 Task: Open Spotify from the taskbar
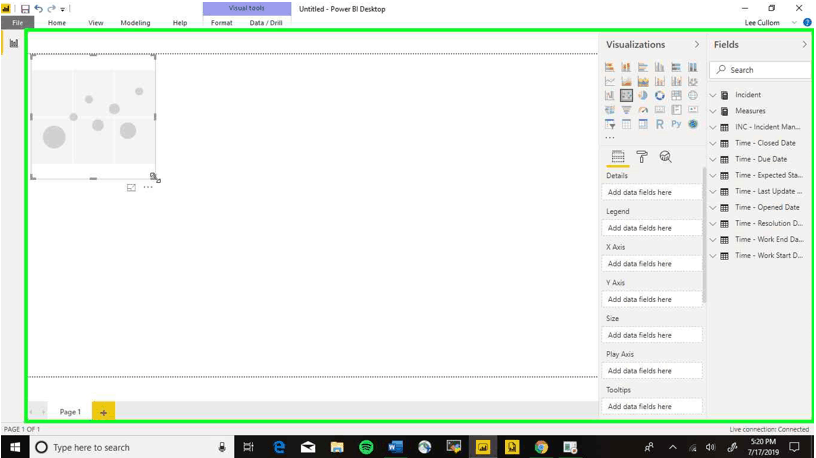[x=366, y=447]
